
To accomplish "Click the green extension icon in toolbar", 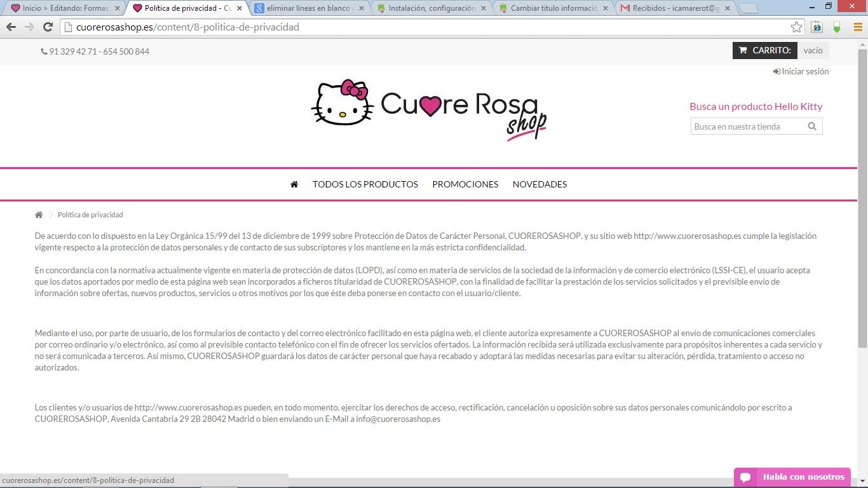I will pos(837,27).
